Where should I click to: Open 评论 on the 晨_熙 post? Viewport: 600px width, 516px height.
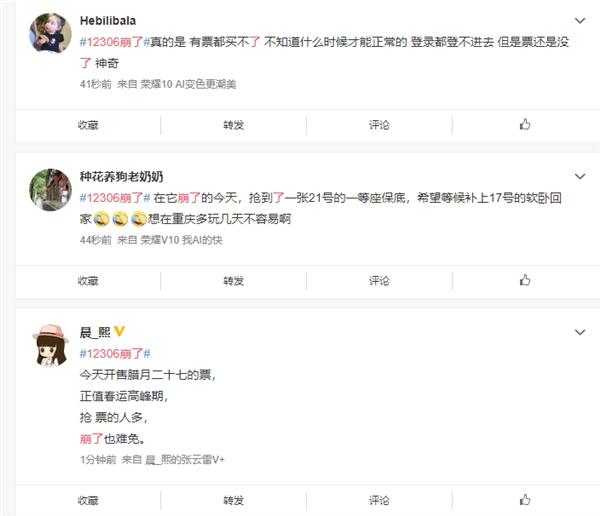click(x=379, y=500)
